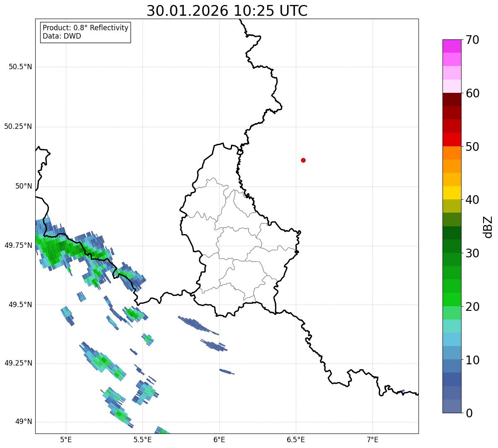Click the colorbar tick label "60"

472,93
